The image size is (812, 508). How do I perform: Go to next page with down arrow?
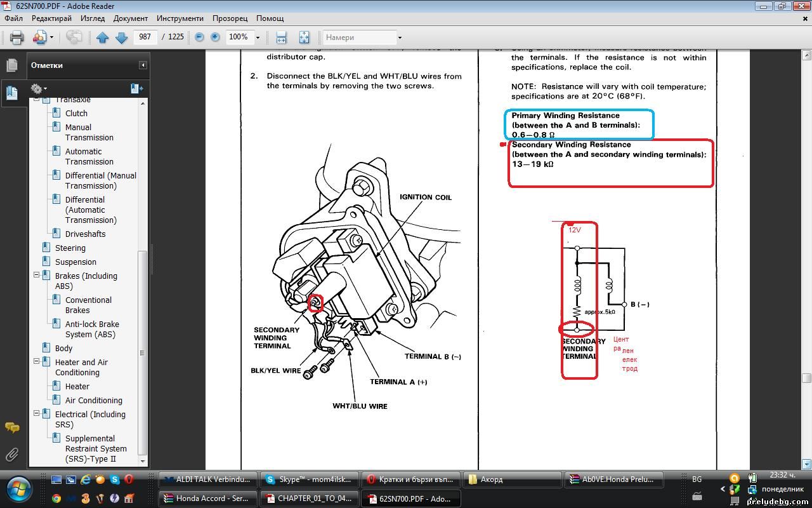[x=121, y=37]
